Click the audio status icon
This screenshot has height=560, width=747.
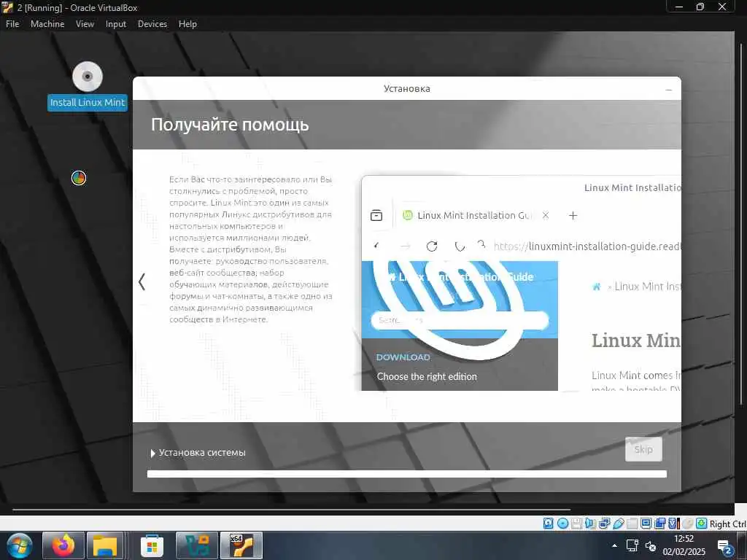(x=591, y=524)
